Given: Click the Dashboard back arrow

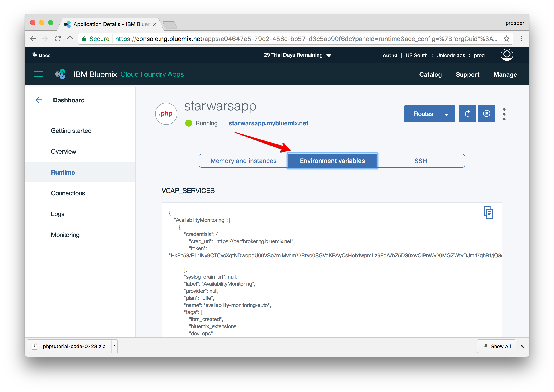Looking at the screenshot, I should point(39,100).
